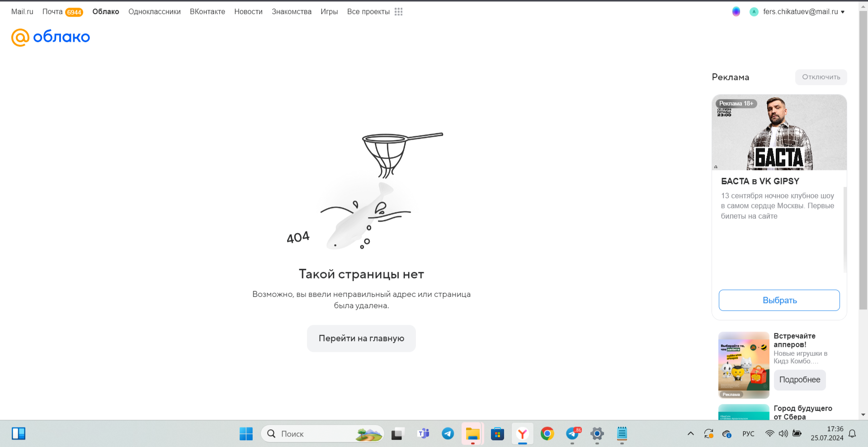868x447 pixels.
Task: Click the Kids Combo toys ad thumbnail
Action: pos(744,365)
